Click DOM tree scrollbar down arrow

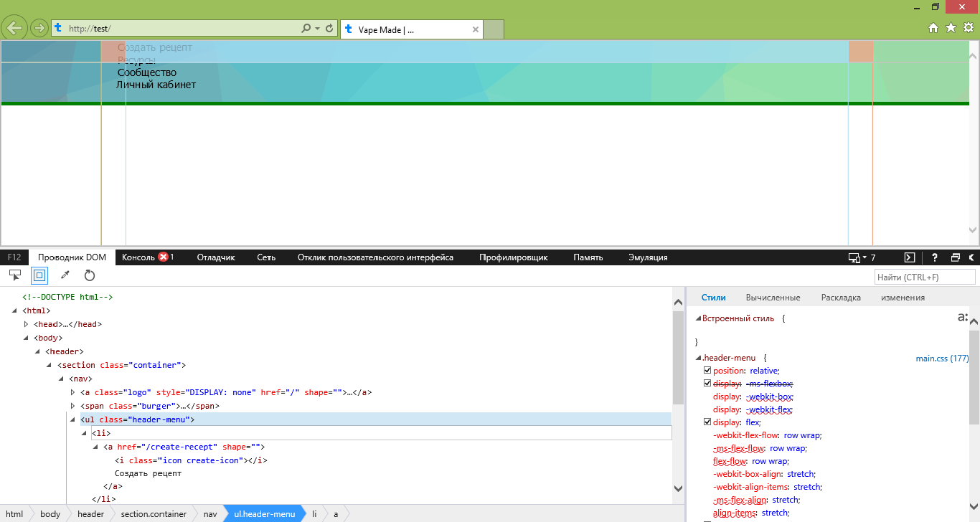678,488
